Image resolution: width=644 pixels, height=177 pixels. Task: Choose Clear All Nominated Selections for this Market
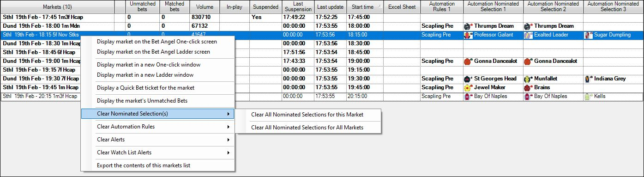[307, 114]
